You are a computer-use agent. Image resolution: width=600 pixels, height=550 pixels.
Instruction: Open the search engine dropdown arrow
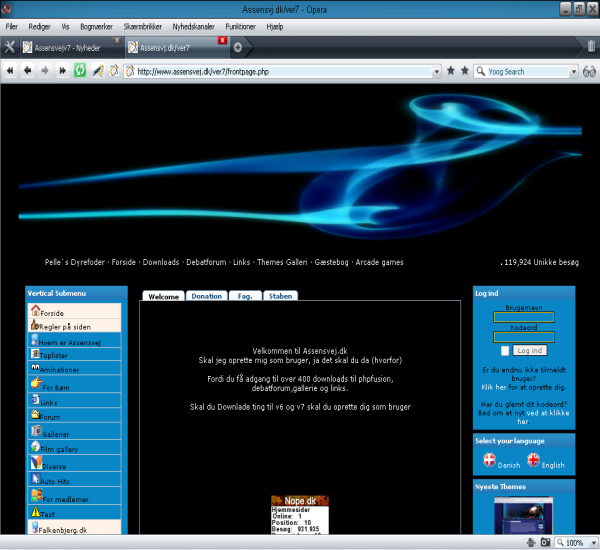[574, 72]
